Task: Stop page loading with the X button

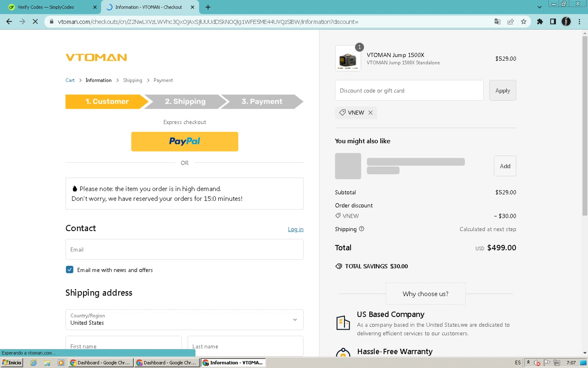Action: (x=35, y=22)
